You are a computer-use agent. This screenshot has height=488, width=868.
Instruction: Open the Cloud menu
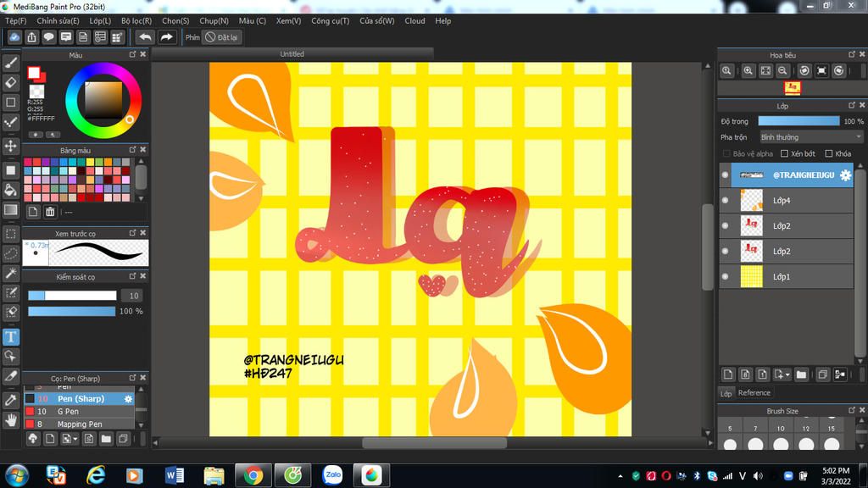click(x=415, y=20)
